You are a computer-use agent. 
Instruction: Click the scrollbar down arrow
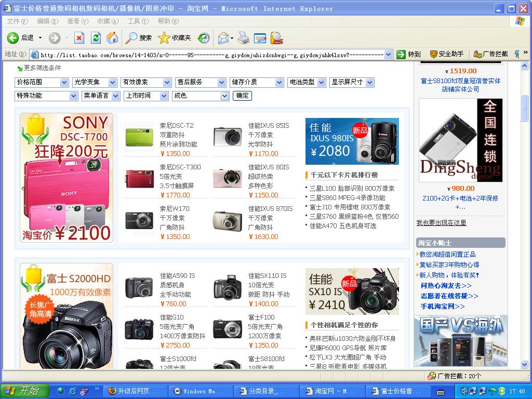[525, 365]
